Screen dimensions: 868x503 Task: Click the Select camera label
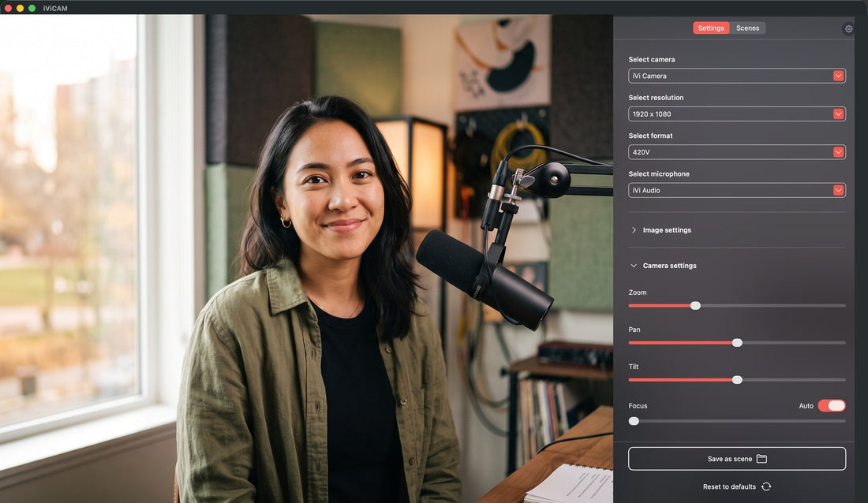[x=652, y=59]
